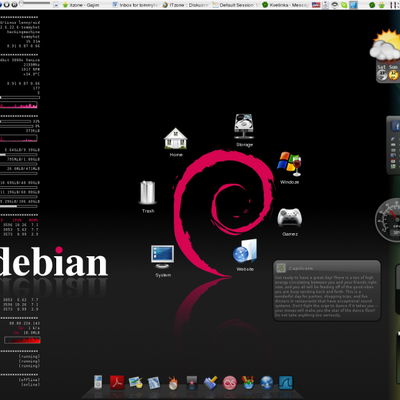Click the eye icon in system tray

point(335,5)
